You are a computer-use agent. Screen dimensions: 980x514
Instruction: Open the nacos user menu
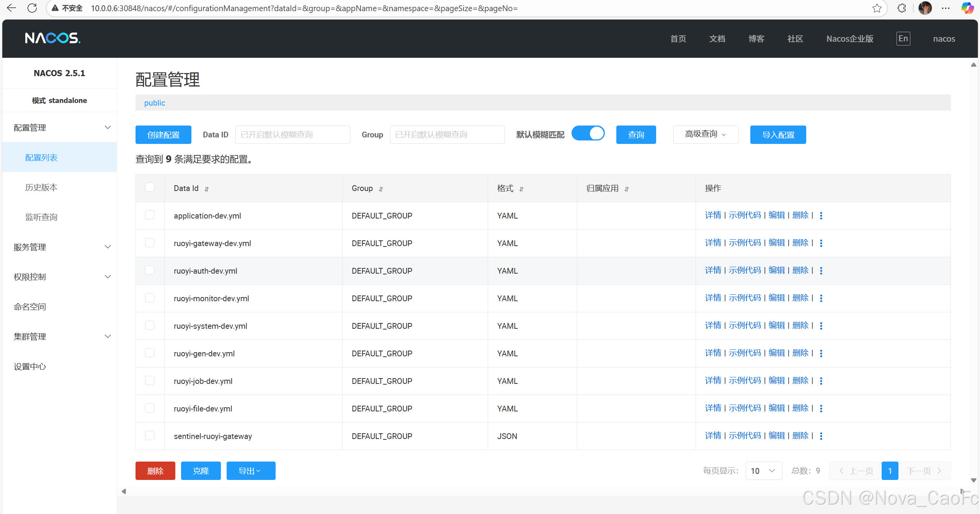click(944, 39)
